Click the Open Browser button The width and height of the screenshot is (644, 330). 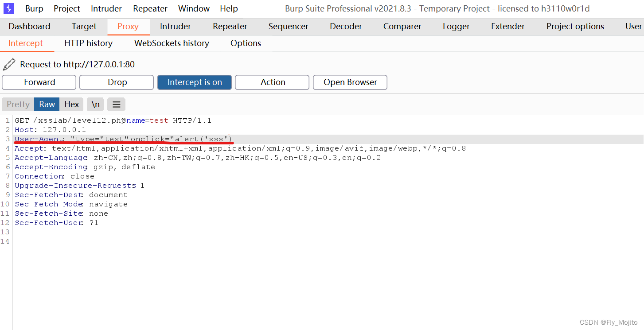(350, 82)
